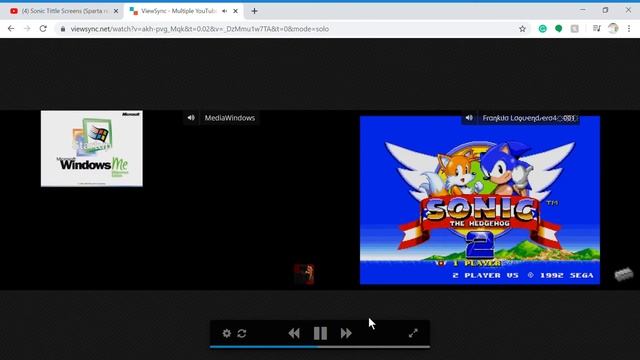Click the gray icon at right edge
The width and height of the screenshot is (640, 360).
coord(624,274)
